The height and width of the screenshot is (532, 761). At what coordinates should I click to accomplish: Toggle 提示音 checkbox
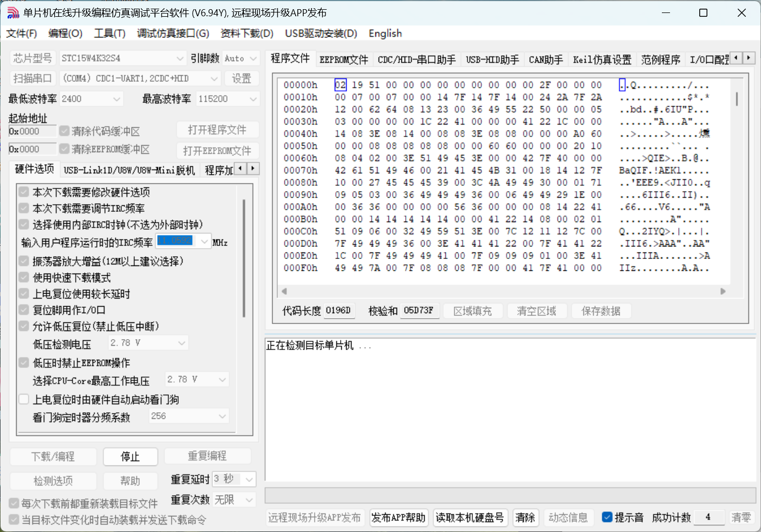click(x=607, y=517)
